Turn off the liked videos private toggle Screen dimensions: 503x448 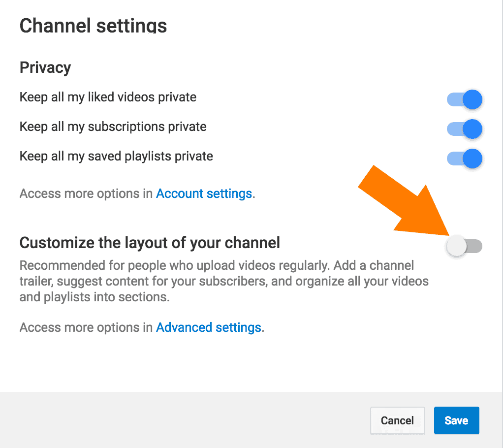tap(464, 99)
